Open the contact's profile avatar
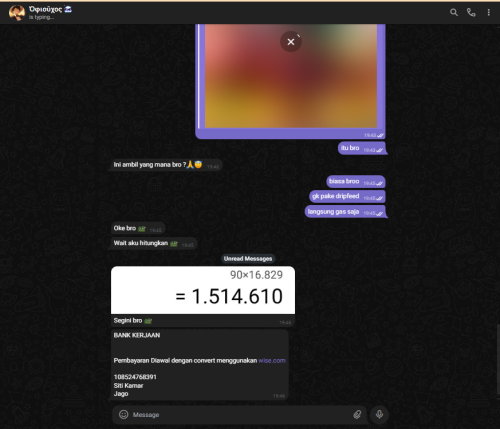Image resolution: width=500 pixels, height=429 pixels. (x=17, y=13)
